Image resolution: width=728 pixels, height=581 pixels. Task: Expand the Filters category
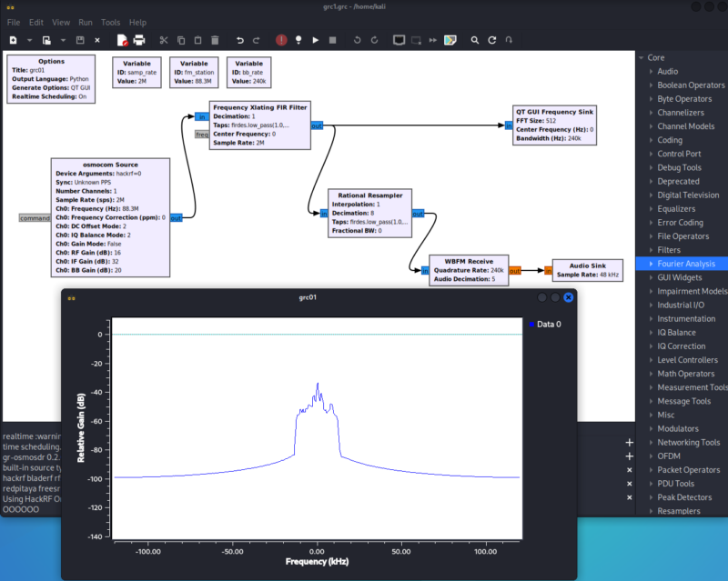pyautogui.click(x=652, y=250)
